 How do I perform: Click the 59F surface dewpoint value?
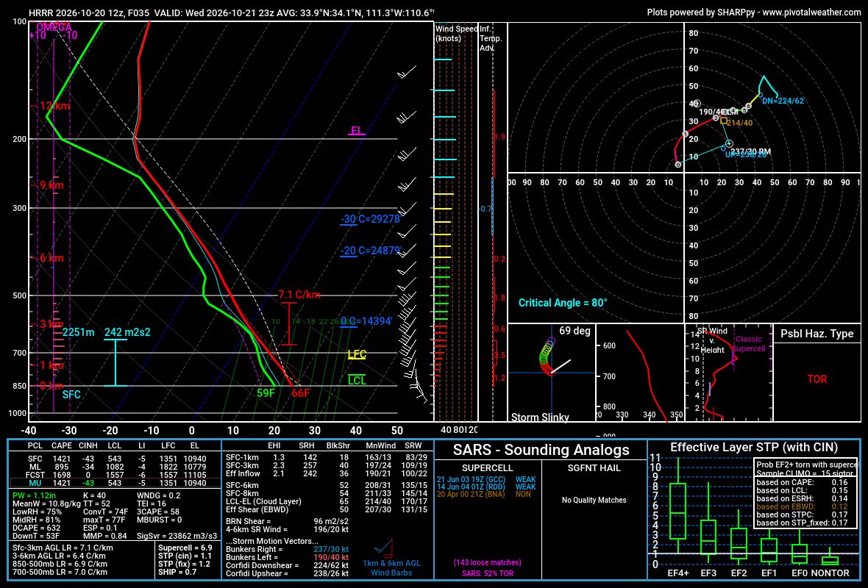(266, 392)
